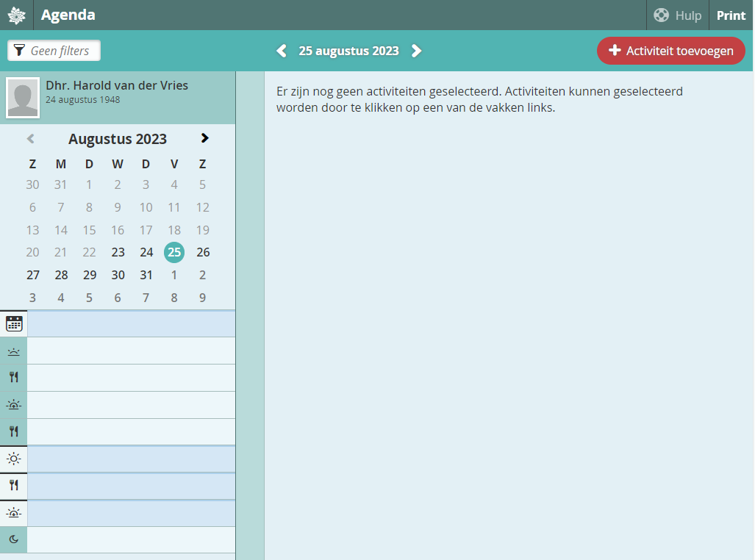Viewport: 755px width, 560px height.
Task: Open the Geen filters filter box
Action: 54,51
